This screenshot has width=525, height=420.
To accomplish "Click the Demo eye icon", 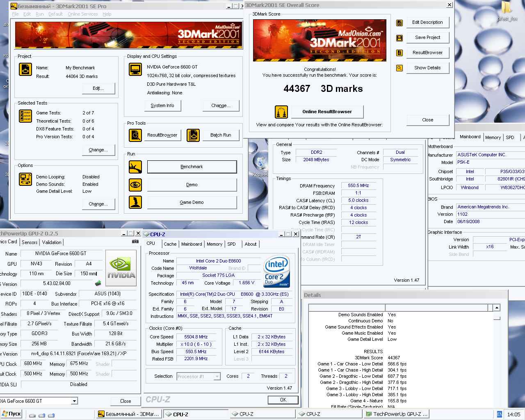I will pos(135,185).
